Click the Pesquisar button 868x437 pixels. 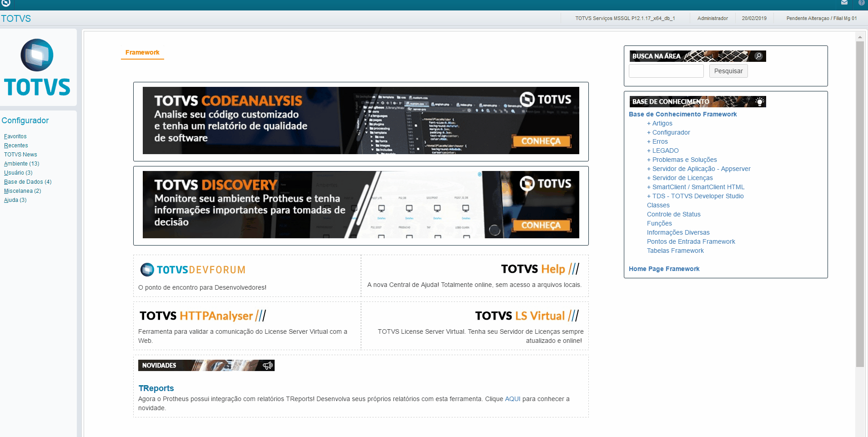click(728, 71)
